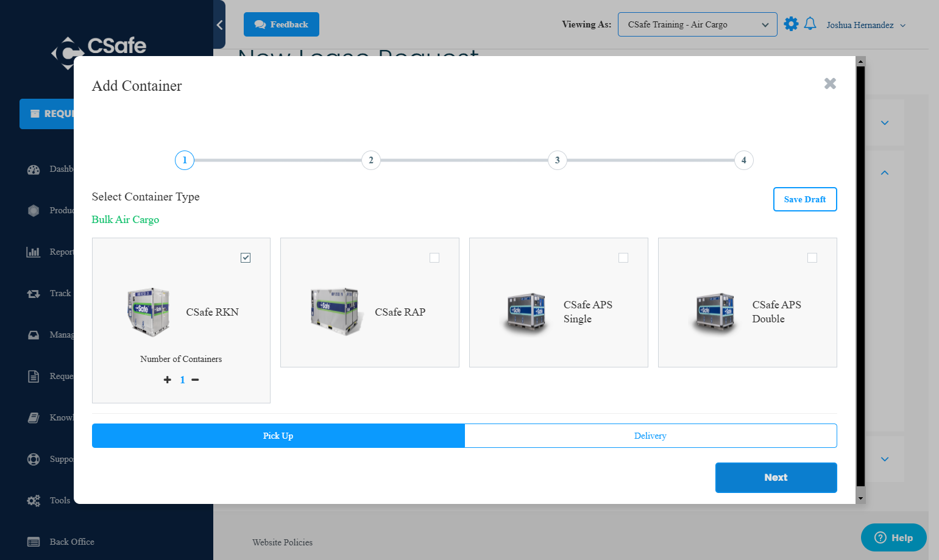Viewport: 939px width, 560px height.
Task: Close the Add Container dialog
Action: 830,83
